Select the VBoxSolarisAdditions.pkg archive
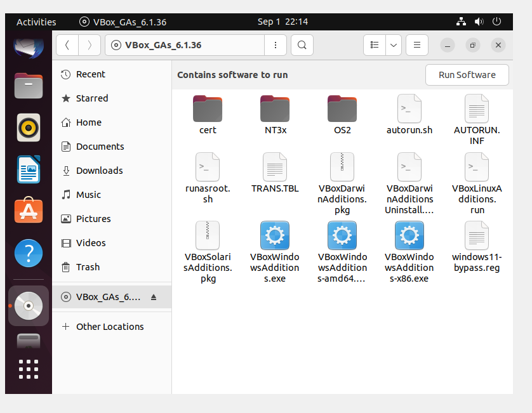The image size is (532, 413). tap(208, 252)
